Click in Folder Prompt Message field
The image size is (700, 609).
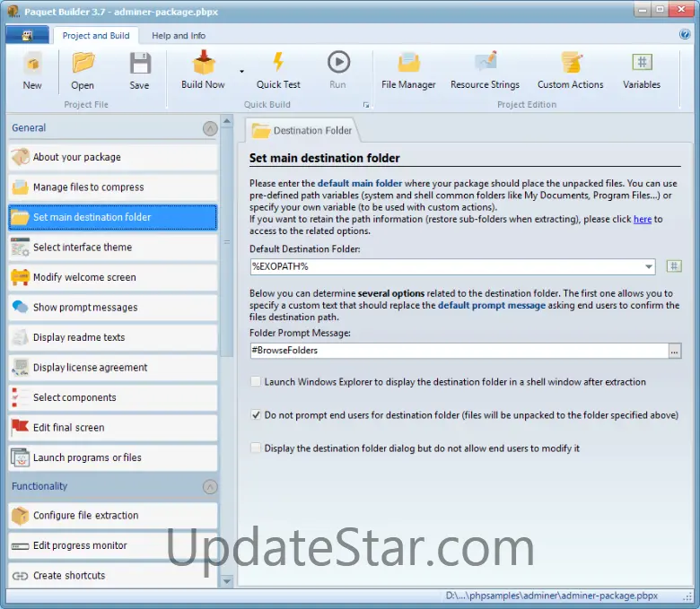459,351
